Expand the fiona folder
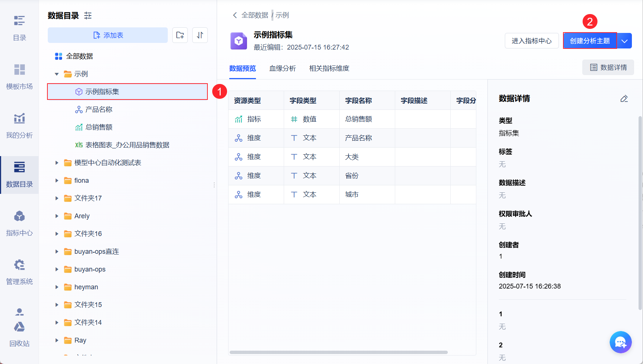Screen dimensions: 643x364 click(57, 181)
